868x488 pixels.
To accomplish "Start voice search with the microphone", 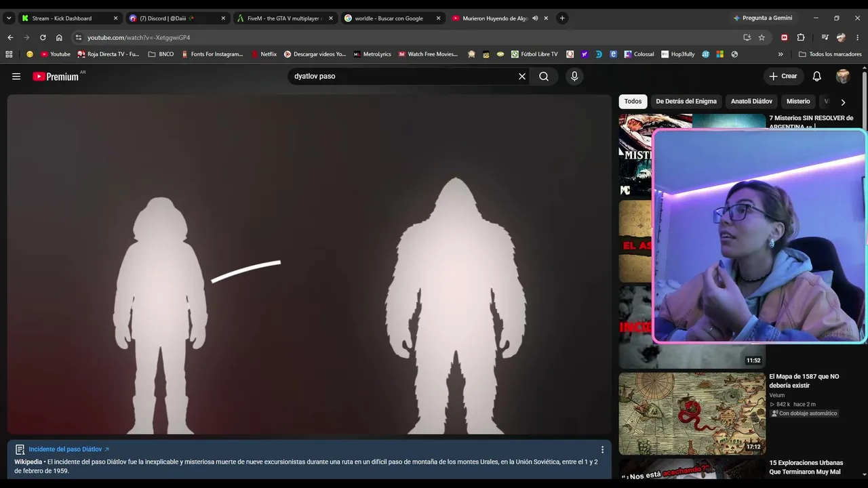I will pos(574,77).
